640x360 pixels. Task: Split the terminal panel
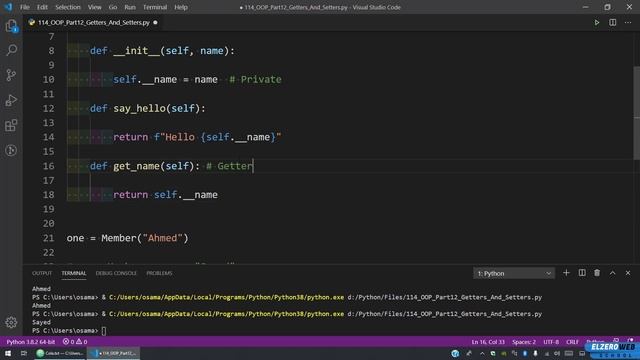582,273
